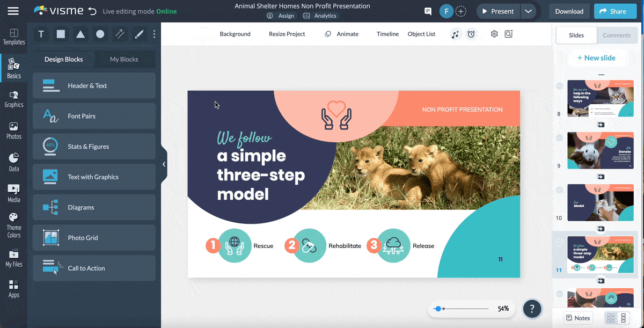Viewport: 644px width, 328px height.
Task: Open the overflow menu next to shape tools
Action: point(154,34)
